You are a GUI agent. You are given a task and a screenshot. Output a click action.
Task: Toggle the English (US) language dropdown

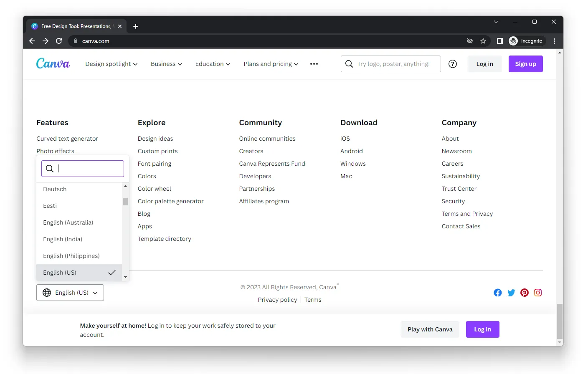coord(70,293)
